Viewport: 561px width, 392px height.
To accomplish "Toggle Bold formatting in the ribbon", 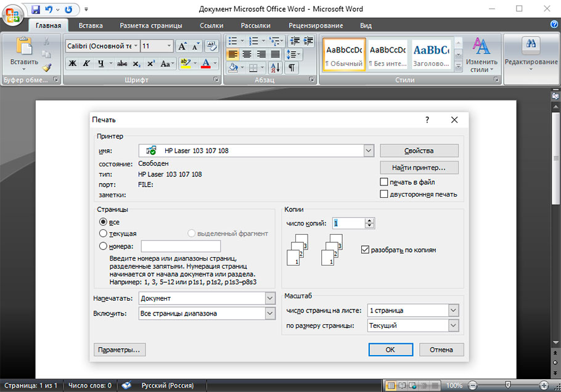I will 73,63.
